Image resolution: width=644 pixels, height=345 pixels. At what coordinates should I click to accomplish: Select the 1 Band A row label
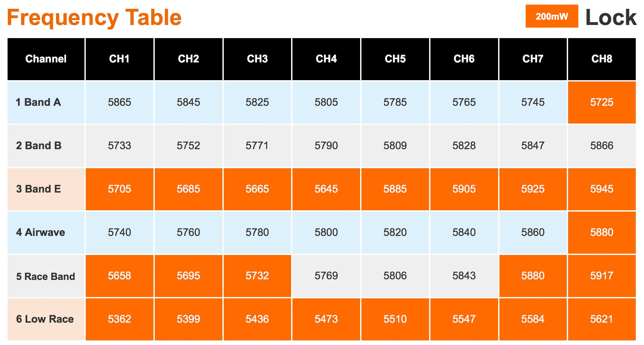[38, 102]
